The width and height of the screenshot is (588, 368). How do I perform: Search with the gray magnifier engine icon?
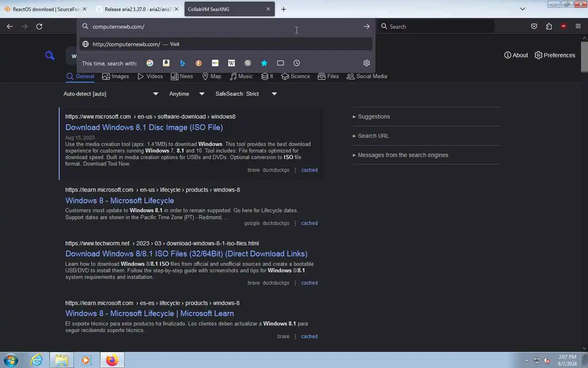tap(248, 63)
